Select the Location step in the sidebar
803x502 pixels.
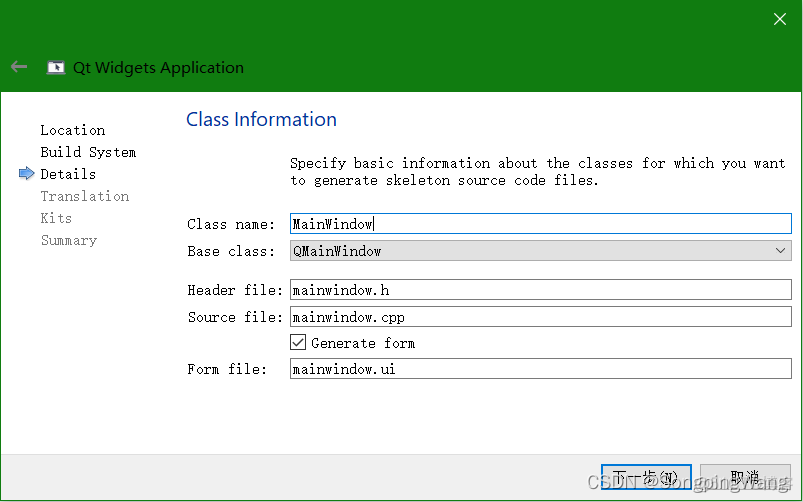[72, 130]
